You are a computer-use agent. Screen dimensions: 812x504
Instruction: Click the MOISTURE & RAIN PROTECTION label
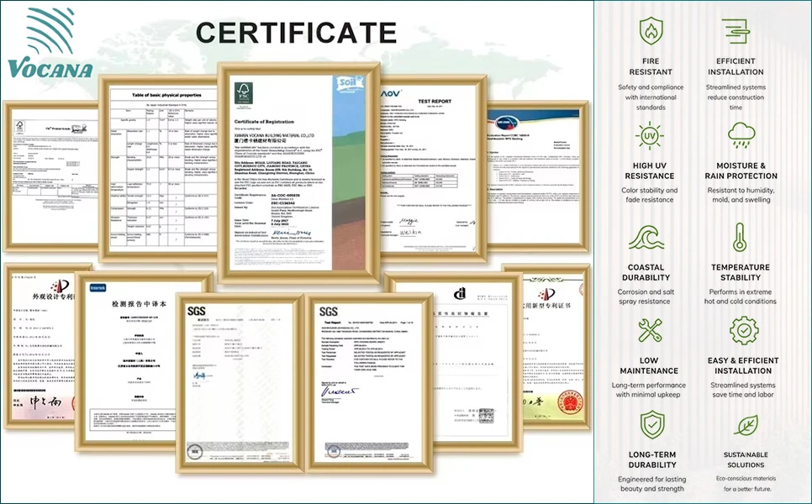(741, 171)
